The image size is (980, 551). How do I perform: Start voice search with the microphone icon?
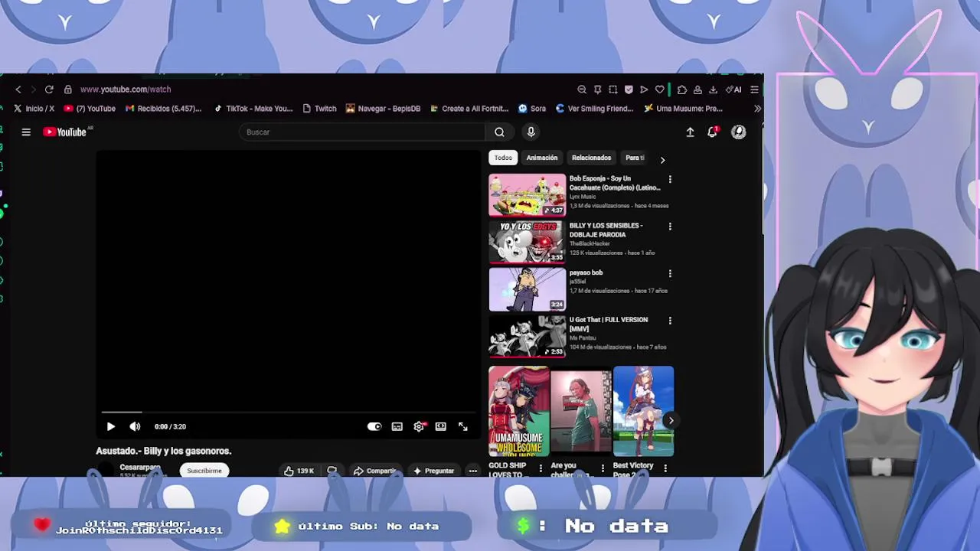pos(531,132)
